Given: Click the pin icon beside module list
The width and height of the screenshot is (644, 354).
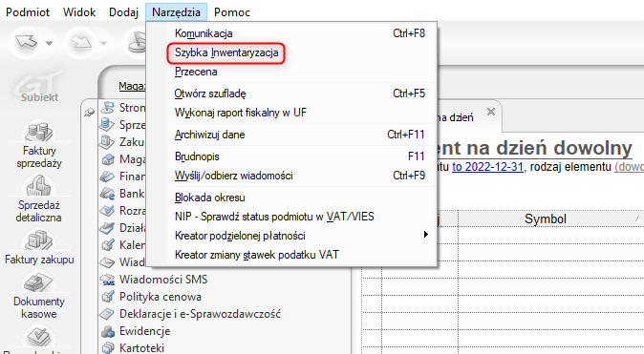Looking at the screenshot, I should coord(89,112).
